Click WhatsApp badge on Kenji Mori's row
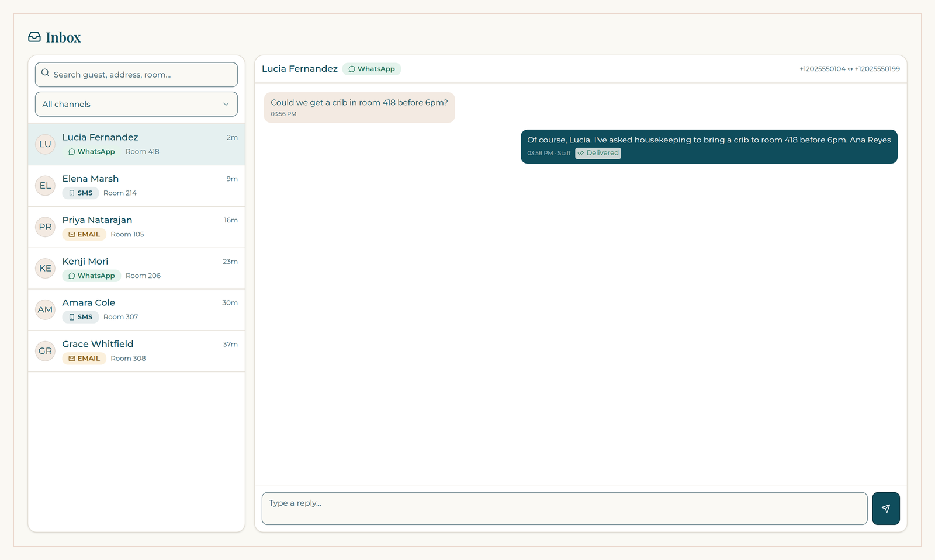 92,276
